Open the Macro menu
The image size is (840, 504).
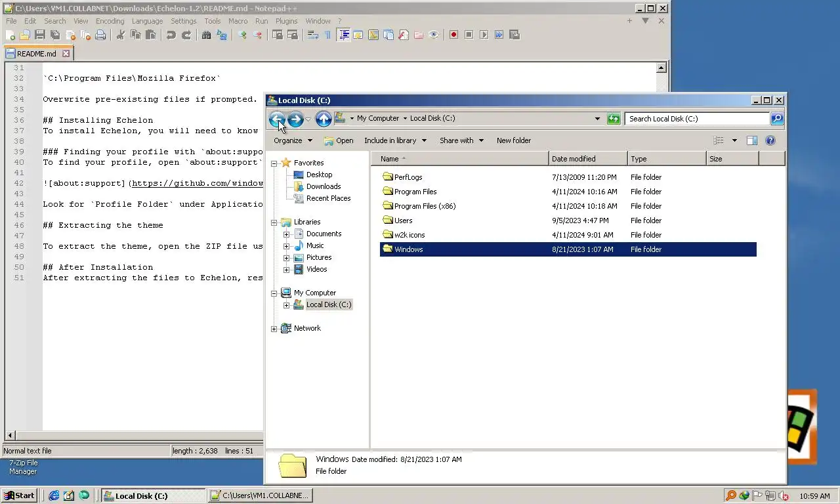(x=238, y=21)
